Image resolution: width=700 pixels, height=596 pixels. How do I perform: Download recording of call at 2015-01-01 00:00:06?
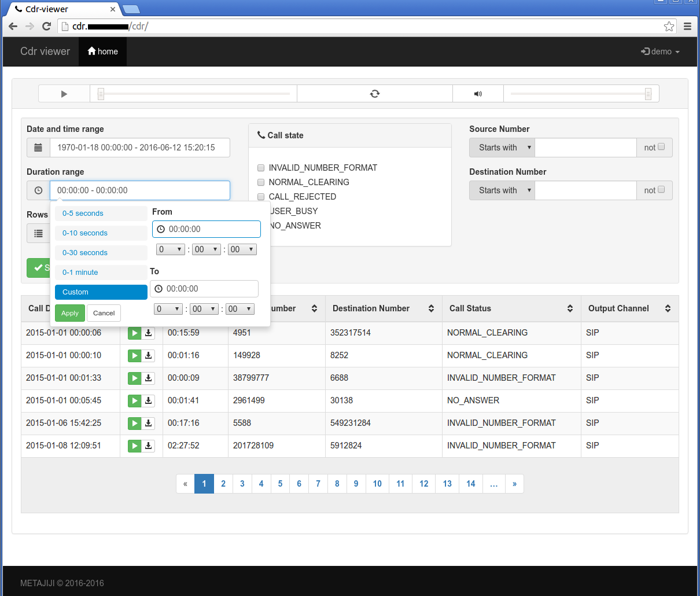(148, 333)
